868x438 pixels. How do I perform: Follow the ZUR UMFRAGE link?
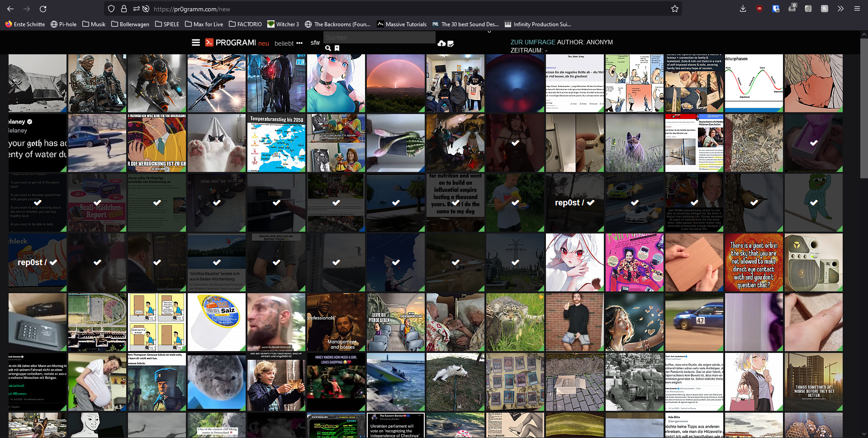point(533,42)
